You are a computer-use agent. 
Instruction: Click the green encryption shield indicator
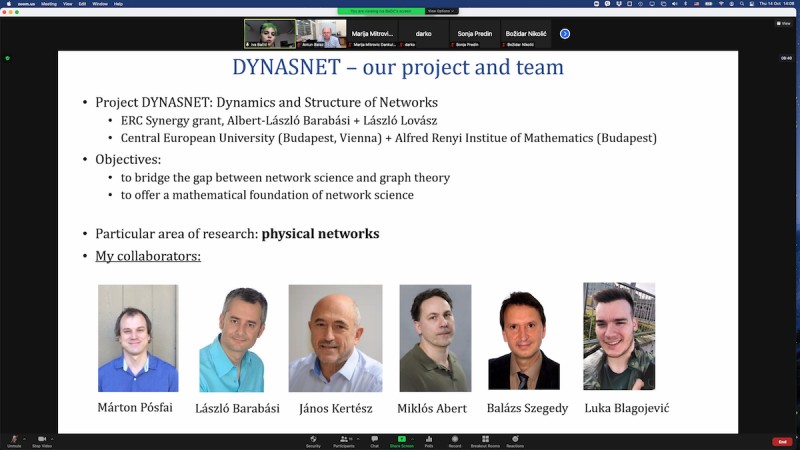click(7, 58)
